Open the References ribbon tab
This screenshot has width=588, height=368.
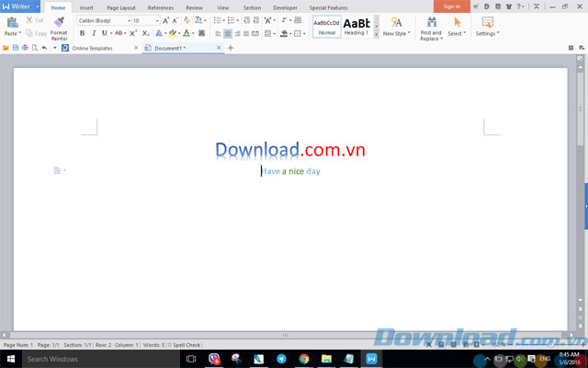[161, 7]
